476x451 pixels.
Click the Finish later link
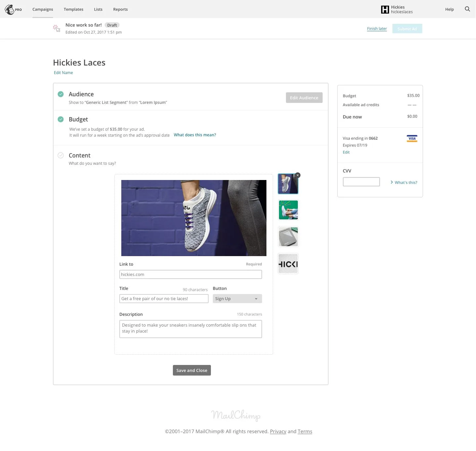click(x=377, y=28)
